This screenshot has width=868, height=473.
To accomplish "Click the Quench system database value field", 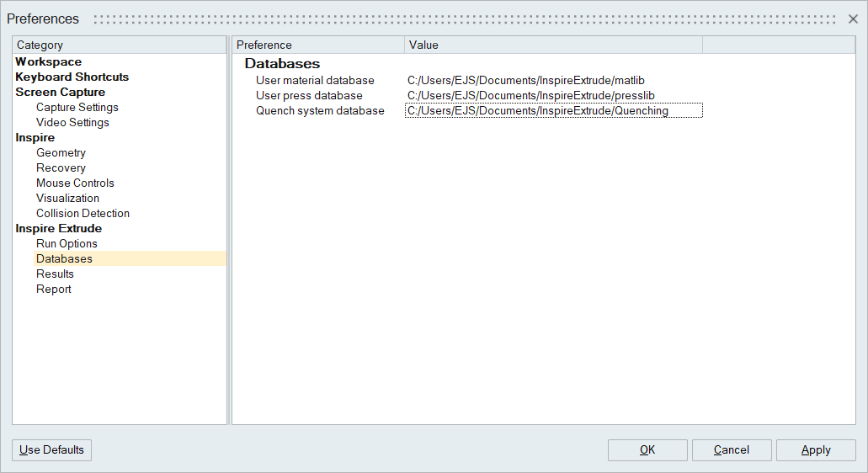I will [552, 111].
